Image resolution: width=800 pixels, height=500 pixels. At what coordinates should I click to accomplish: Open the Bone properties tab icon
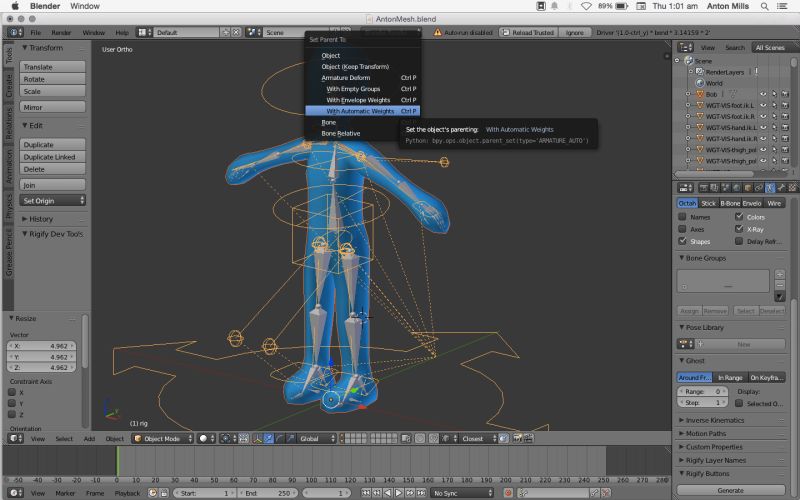[x=781, y=188]
